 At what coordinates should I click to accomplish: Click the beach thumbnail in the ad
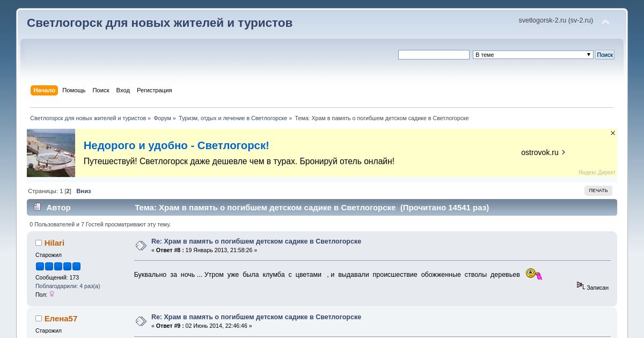pos(51,153)
